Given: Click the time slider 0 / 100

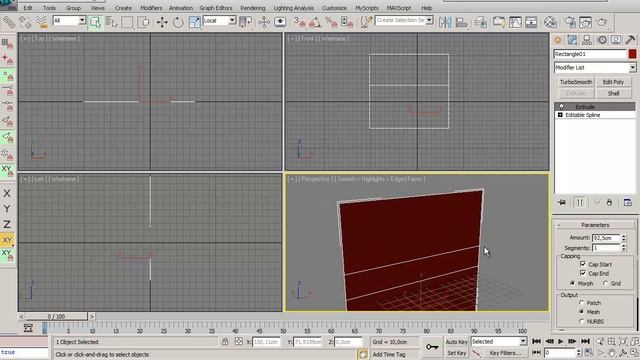Looking at the screenshot, I should 56,316.
